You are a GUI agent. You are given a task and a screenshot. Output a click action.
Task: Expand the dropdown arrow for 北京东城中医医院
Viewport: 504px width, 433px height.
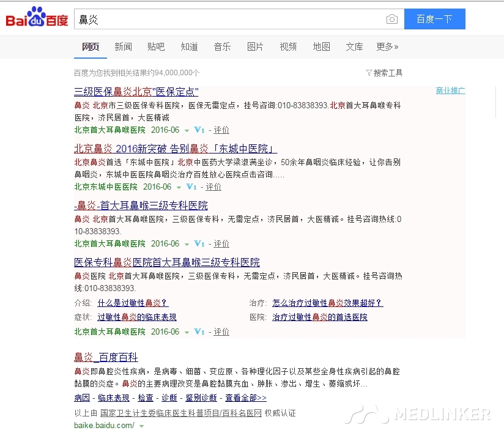click(179, 187)
